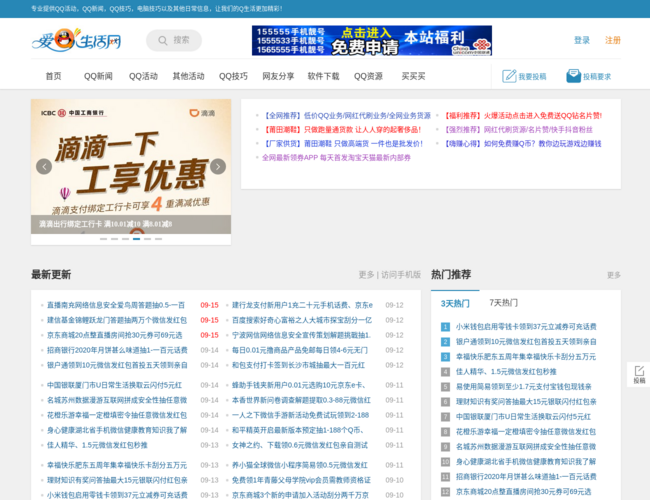Open 建行龙支付新用户 article
The height and width of the screenshot is (500, 650).
[x=302, y=305]
